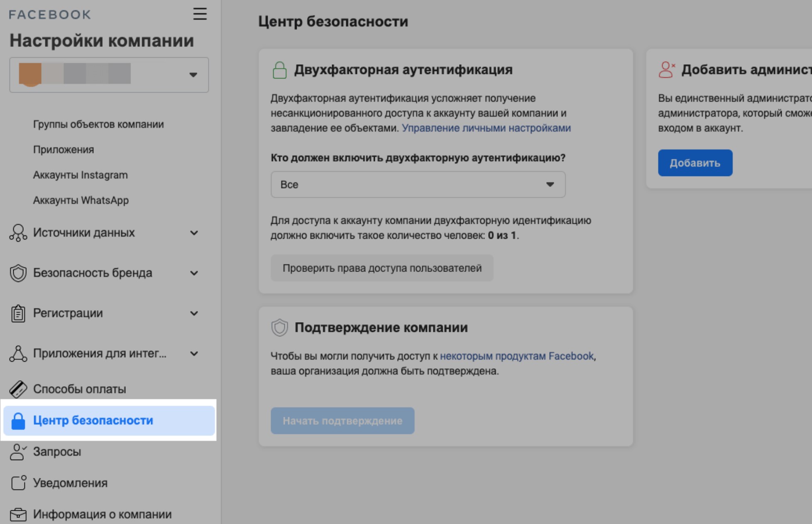The height and width of the screenshot is (524, 812).
Task: Open 'Аккаунты Instagram' menu item
Action: tap(80, 175)
